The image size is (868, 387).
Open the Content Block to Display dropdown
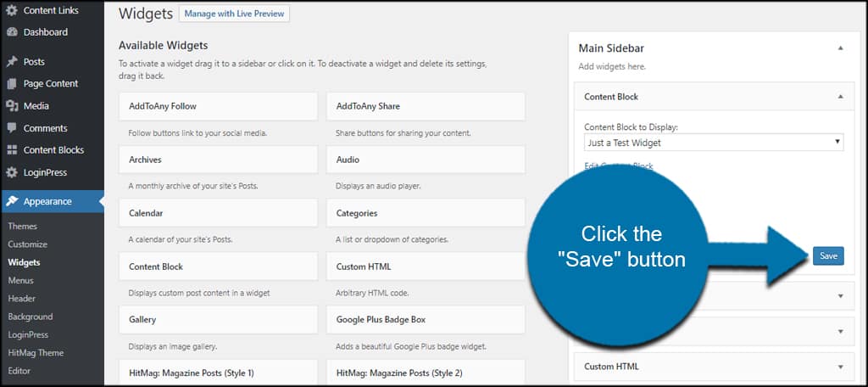click(x=713, y=143)
